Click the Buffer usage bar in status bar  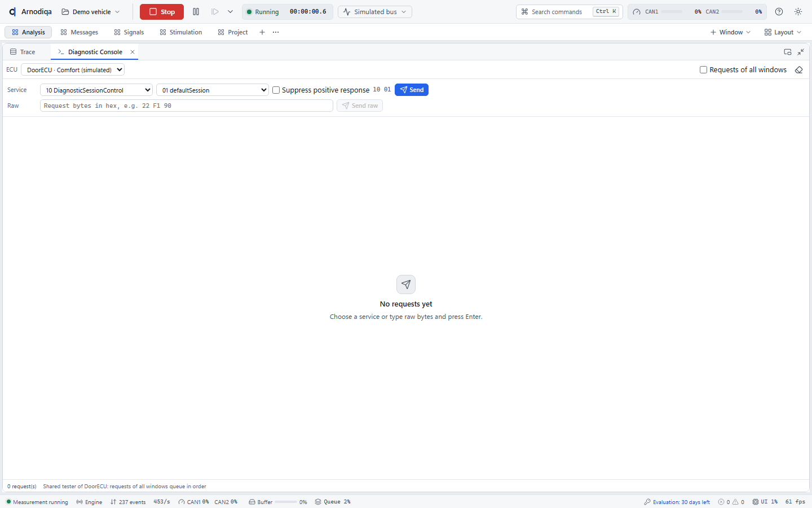click(x=286, y=502)
